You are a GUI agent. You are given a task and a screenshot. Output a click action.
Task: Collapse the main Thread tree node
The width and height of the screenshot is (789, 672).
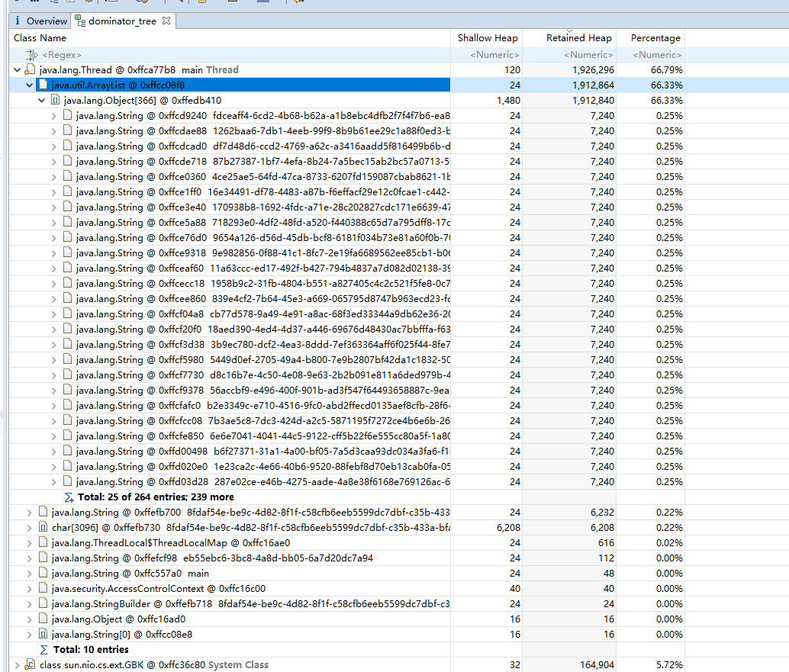tap(17, 69)
